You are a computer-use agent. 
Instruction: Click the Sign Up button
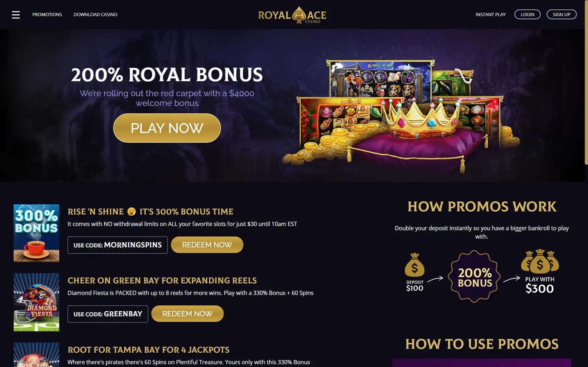(x=562, y=14)
